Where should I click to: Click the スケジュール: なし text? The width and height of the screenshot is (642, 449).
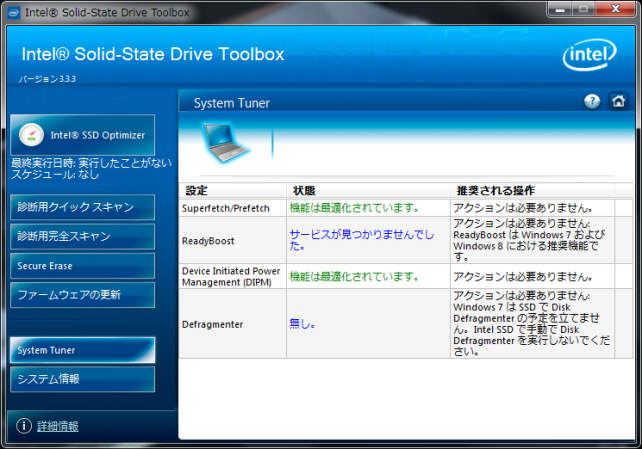coord(55,174)
